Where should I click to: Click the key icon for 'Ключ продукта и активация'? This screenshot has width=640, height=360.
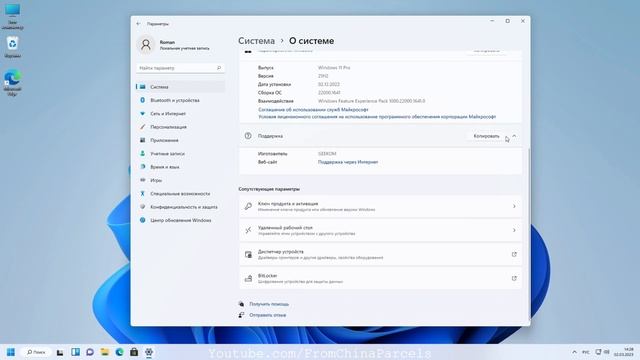coord(248,206)
